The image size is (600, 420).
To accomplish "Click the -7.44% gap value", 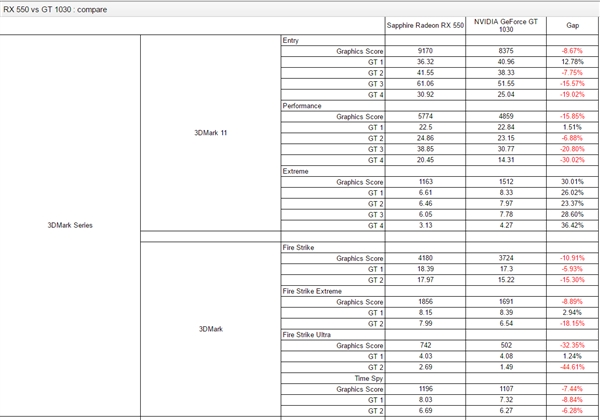I will coord(572,389).
